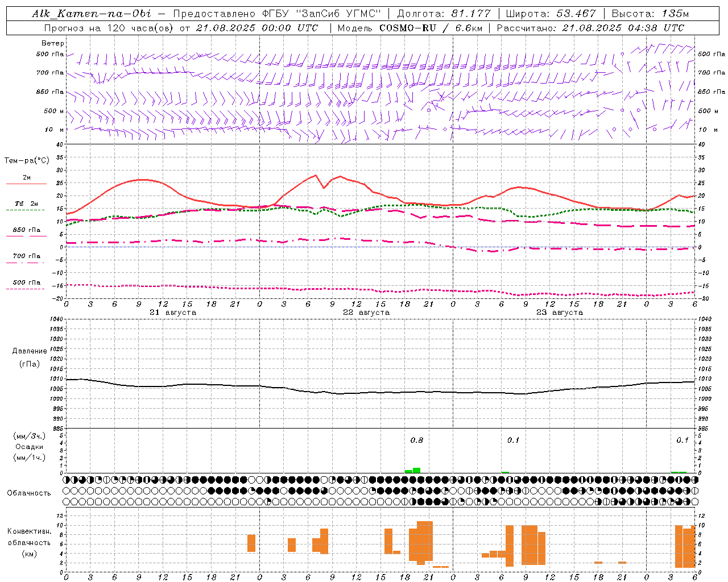Click the "700 гПа" dash-dot temperature legend entry
Viewport: 728px width, 582px height.
26,259
